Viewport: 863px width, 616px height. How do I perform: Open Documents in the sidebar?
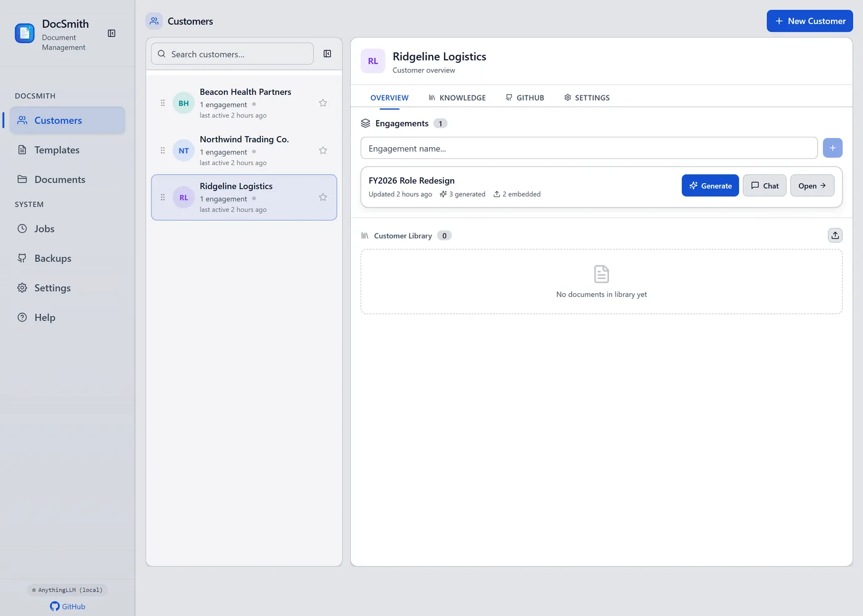coord(67,179)
